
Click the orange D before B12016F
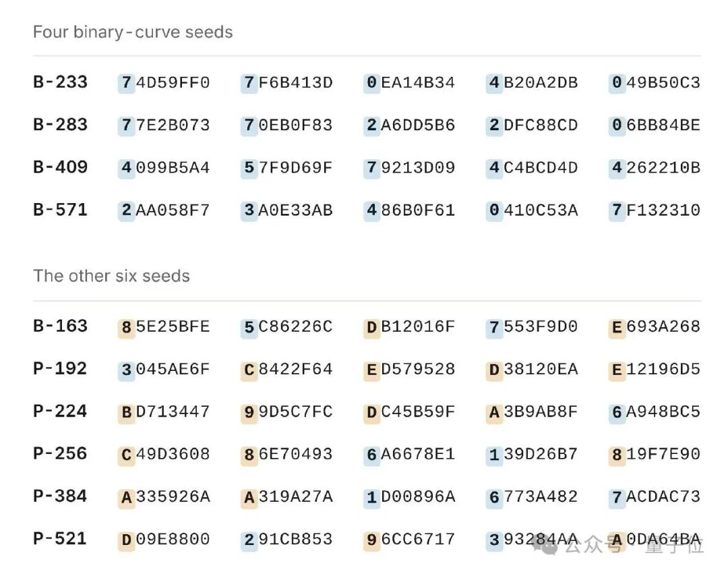[x=371, y=327]
